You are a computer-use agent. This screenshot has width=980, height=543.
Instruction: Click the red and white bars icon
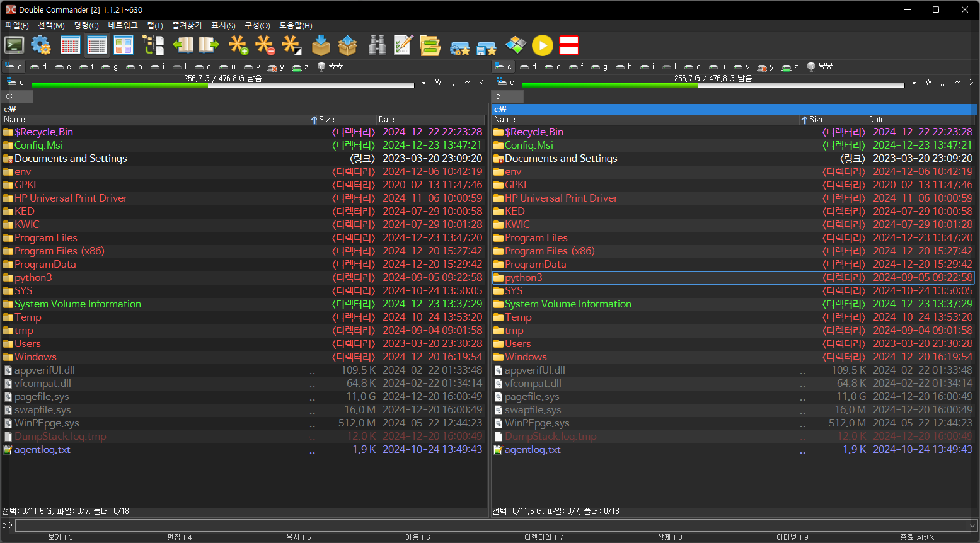coord(569,45)
